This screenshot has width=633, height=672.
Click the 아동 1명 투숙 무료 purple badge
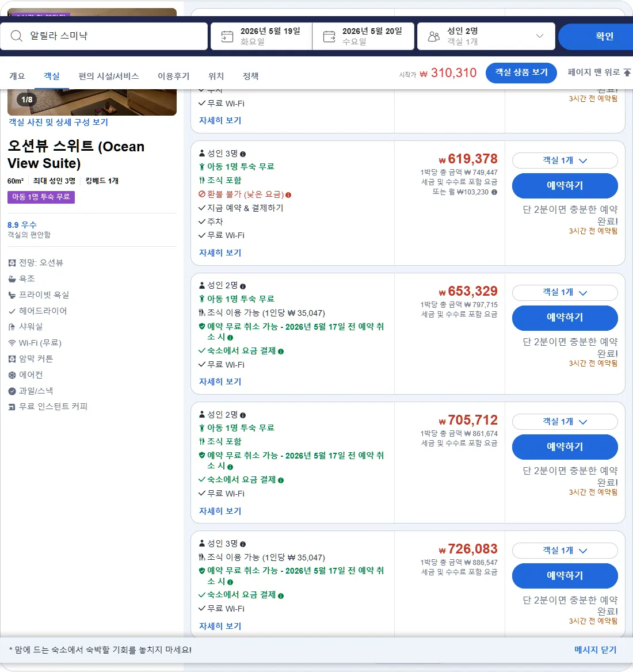(x=41, y=197)
